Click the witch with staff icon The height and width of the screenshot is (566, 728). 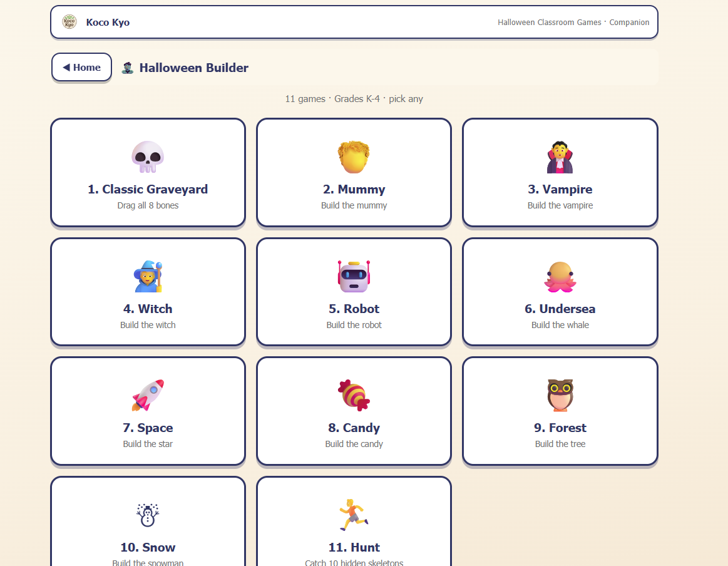(148, 276)
